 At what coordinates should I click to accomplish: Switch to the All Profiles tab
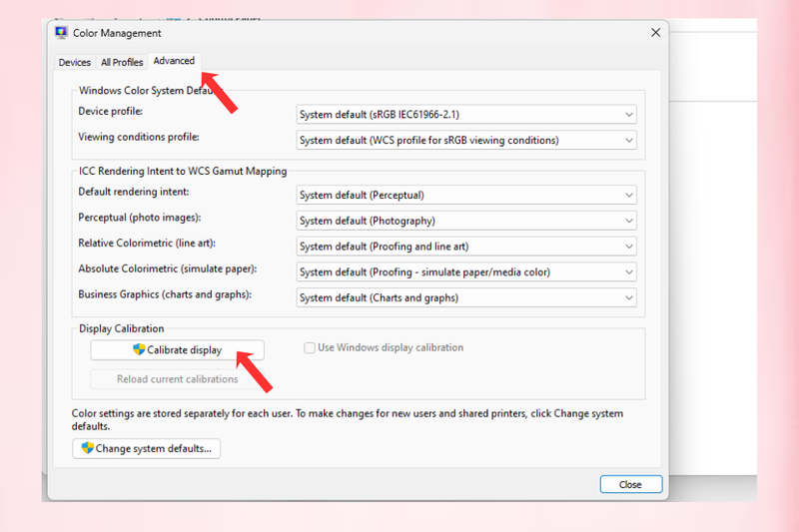pyautogui.click(x=122, y=62)
